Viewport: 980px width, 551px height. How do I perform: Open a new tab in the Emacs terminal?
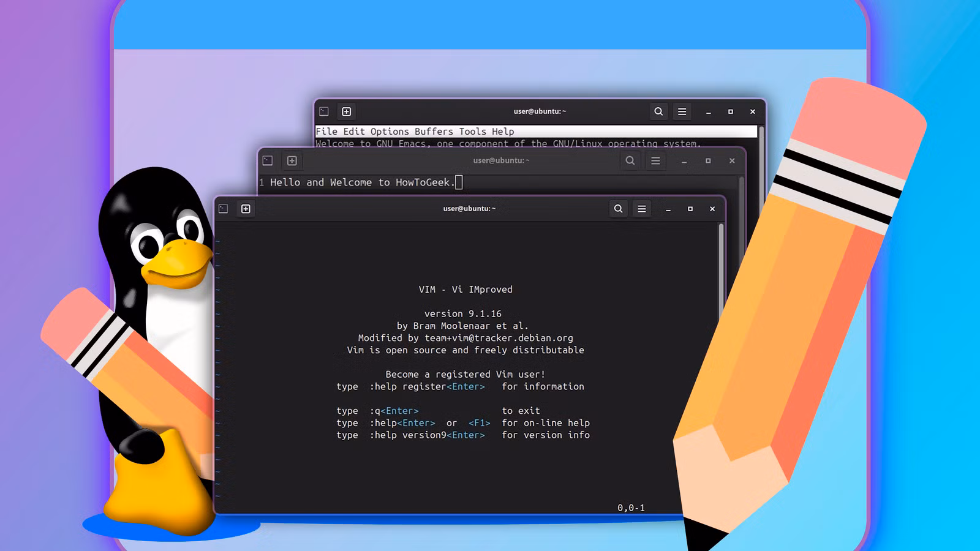[346, 111]
